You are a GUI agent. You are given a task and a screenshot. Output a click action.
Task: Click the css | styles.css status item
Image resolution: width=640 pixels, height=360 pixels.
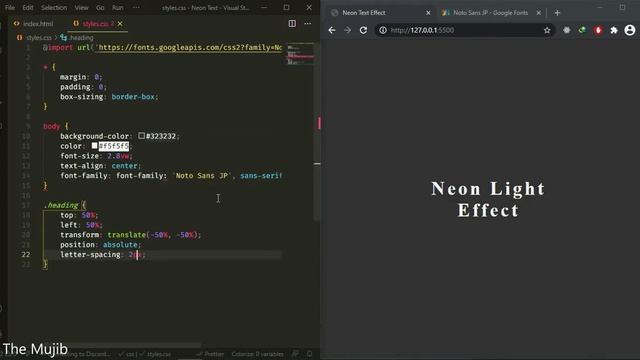coord(145,354)
